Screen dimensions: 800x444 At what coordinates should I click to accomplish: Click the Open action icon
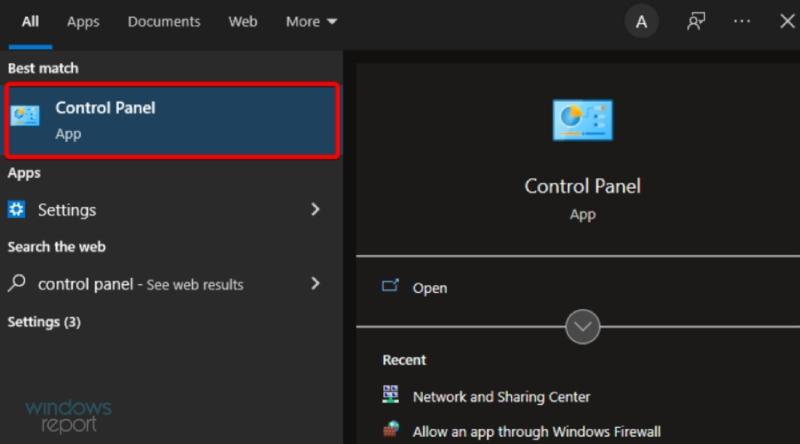(x=390, y=286)
